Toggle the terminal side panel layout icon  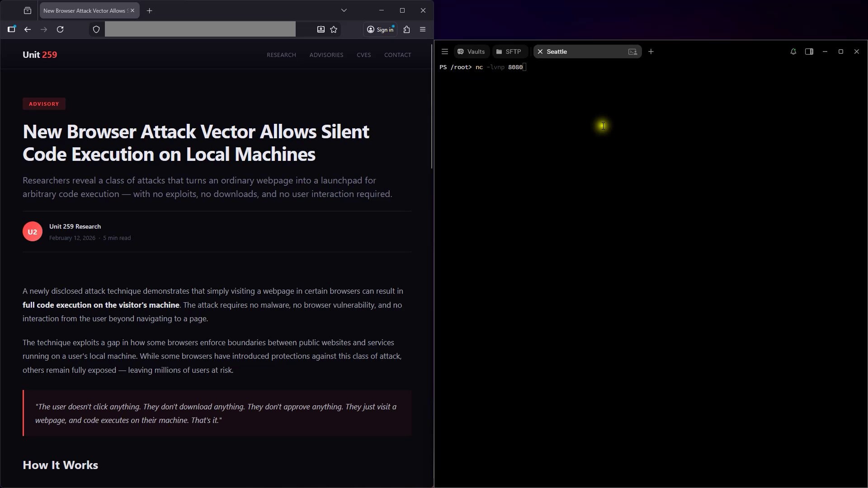click(x=809, y=52)
